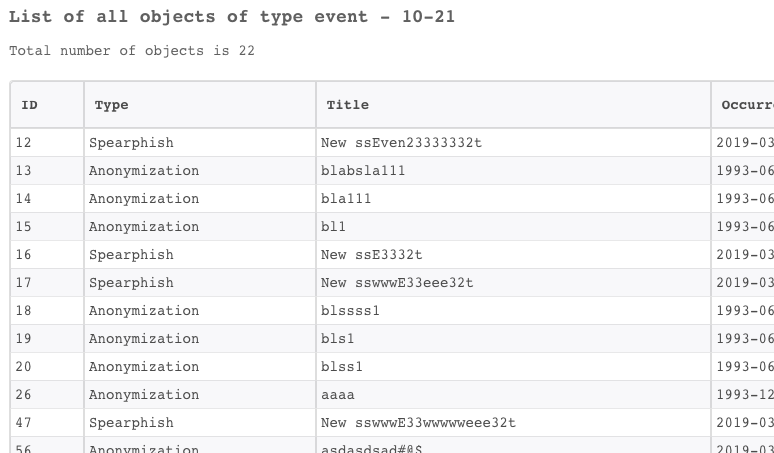Click the occurrence date in row 26
The height and width of the screenshot is (453, 774).
click(x=745, y=395)
